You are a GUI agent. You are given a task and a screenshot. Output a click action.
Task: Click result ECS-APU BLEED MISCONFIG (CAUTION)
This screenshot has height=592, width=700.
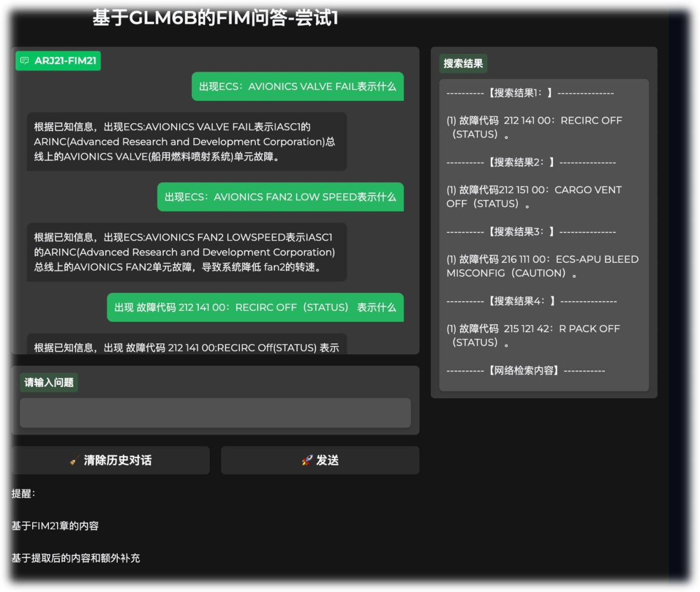point(543,266)
